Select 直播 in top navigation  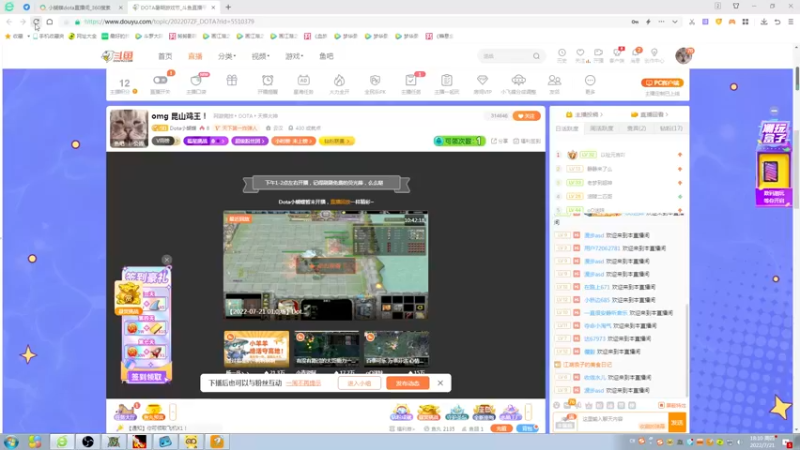point(195,56)
